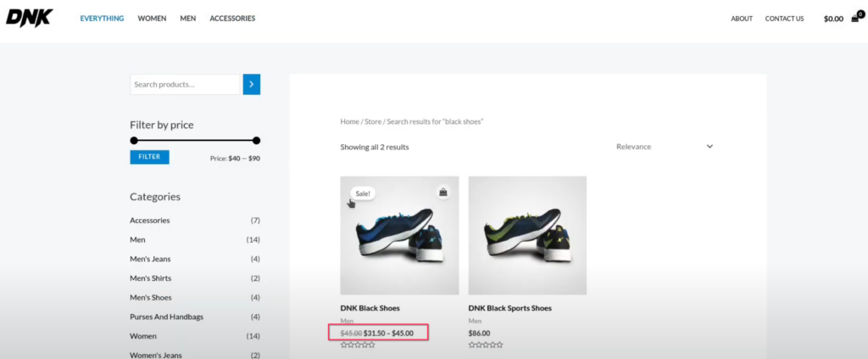
Task: Focus the Search products input field
Action: coord(186,84)
